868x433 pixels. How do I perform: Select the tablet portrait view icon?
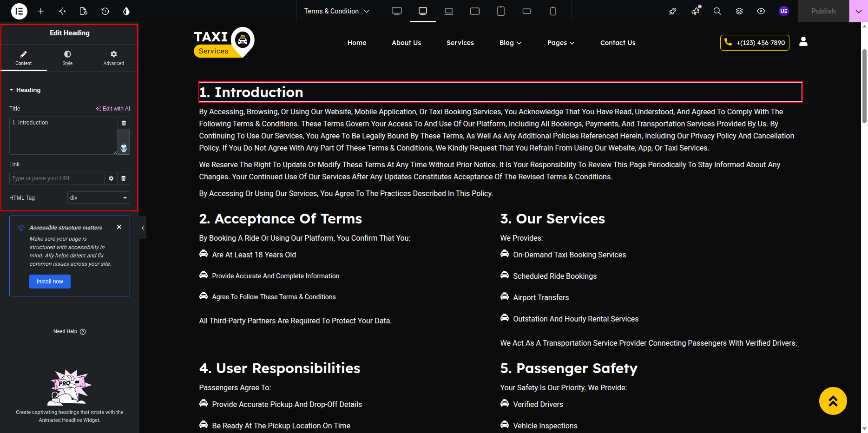click(x=501, y=11)
